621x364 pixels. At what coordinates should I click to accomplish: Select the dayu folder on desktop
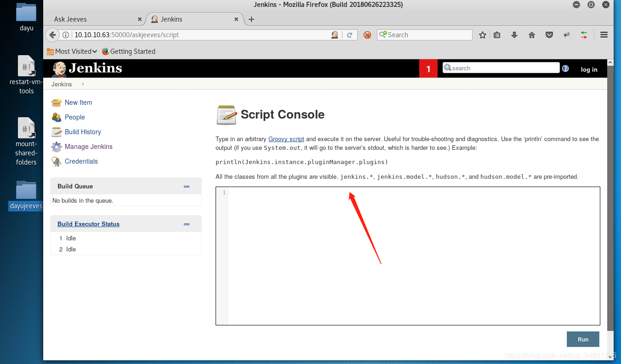click(x=26, y=17)
